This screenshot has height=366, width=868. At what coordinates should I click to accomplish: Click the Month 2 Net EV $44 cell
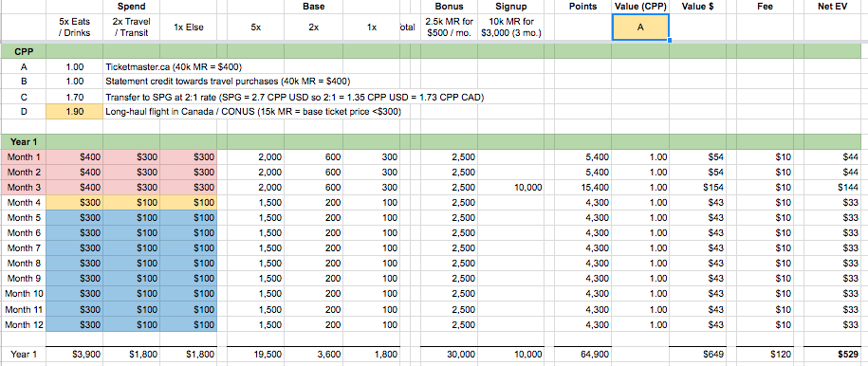(x=833, y=173)
